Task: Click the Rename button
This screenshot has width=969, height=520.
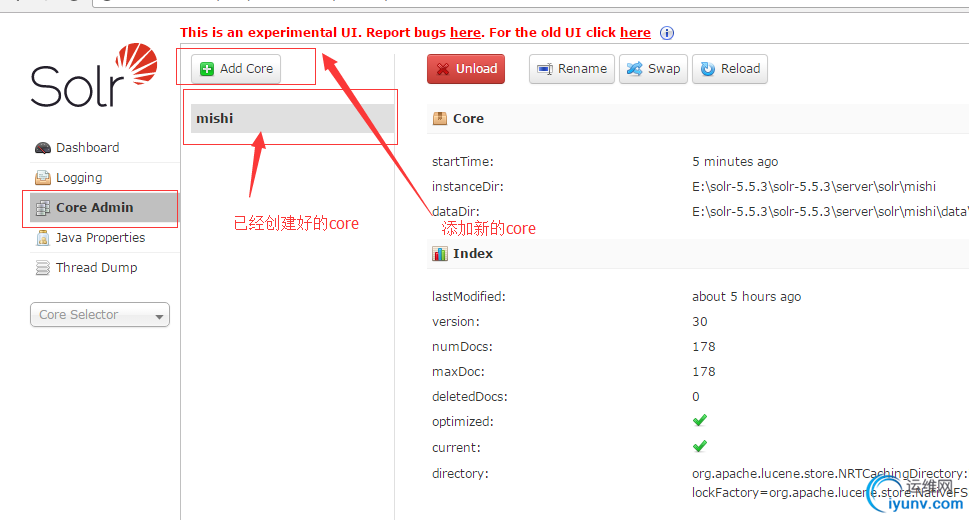Action: tap(572, 69)
